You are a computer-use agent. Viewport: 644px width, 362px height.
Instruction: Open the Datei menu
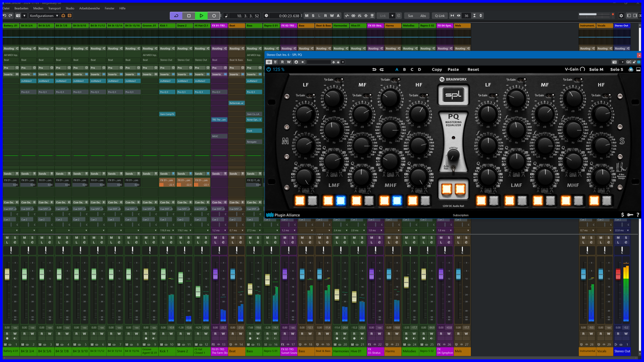click(6, 8)
